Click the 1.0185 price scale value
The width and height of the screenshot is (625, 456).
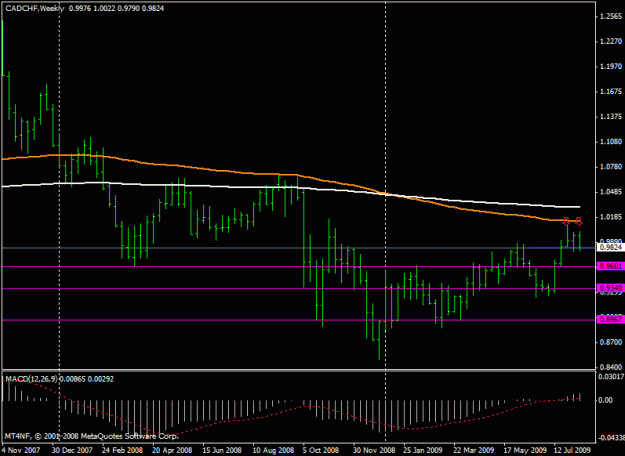[x=610, y=217]
